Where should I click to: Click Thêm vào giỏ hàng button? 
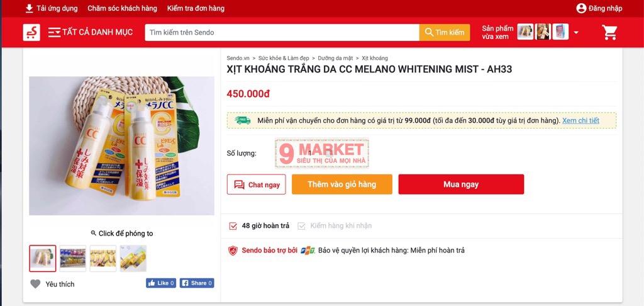(x=341, y=184)
